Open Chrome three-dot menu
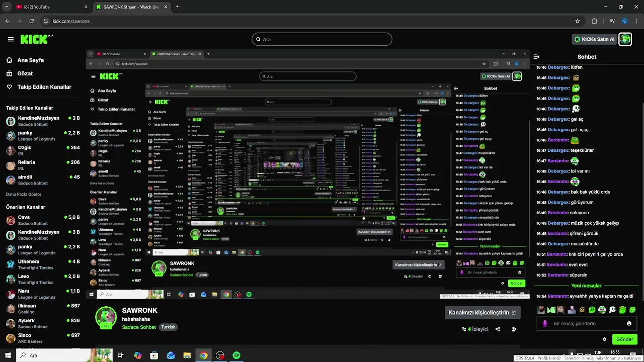Screen dimensions: 644x362 636,21
